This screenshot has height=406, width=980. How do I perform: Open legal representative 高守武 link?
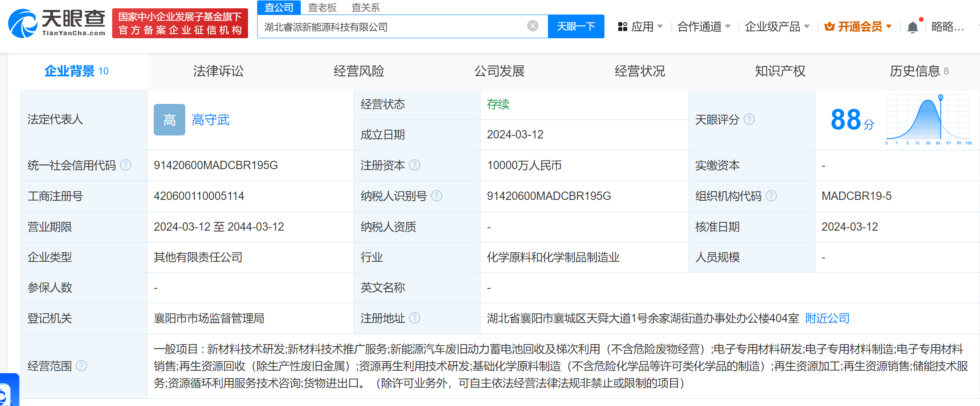(211, 120)
